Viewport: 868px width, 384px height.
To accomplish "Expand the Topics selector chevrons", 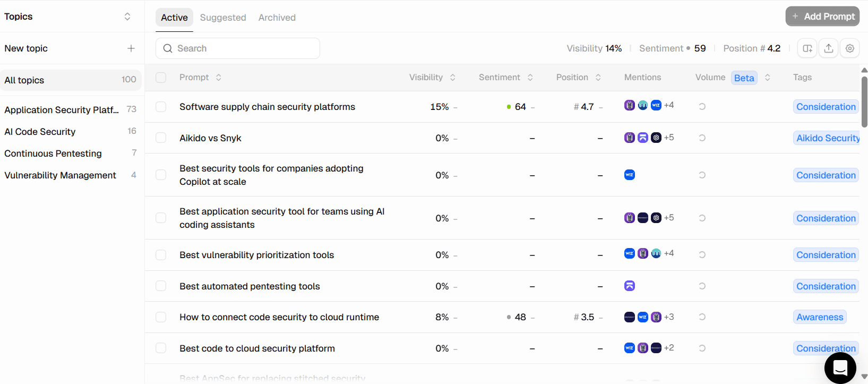I will point(127,16).
